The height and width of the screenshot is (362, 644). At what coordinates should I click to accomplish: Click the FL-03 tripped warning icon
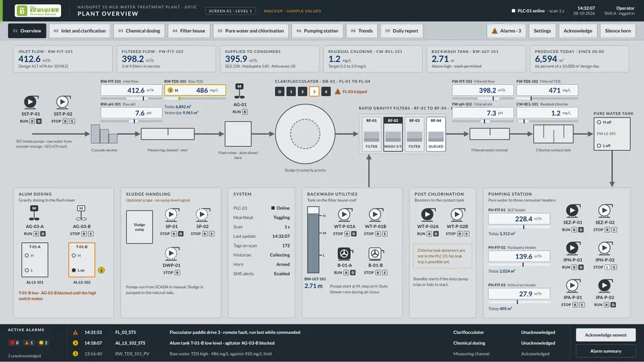[x=337, y=92]
